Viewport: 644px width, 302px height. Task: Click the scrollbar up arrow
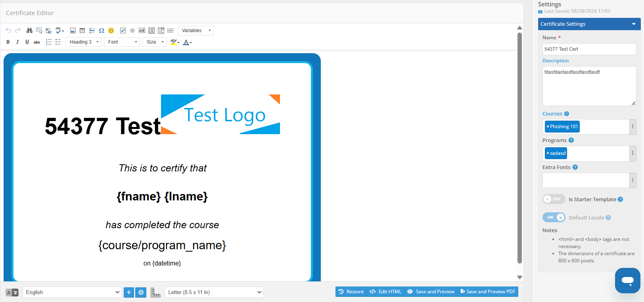(519, 28)
